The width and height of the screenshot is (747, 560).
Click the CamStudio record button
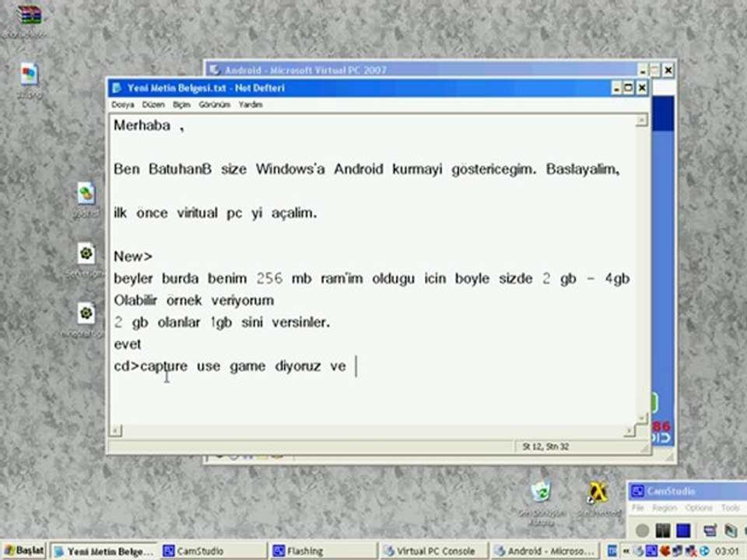pos(642,530)
